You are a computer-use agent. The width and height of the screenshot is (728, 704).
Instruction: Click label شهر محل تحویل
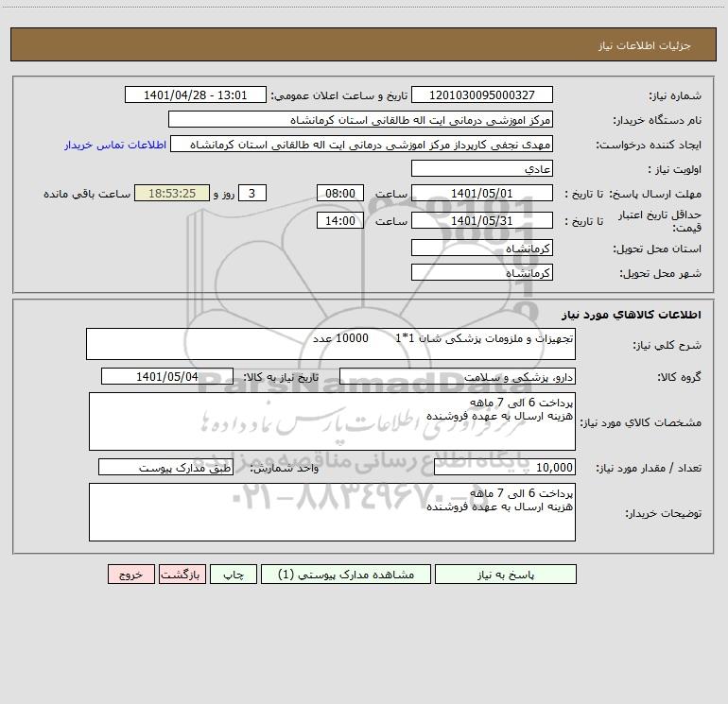661,274
